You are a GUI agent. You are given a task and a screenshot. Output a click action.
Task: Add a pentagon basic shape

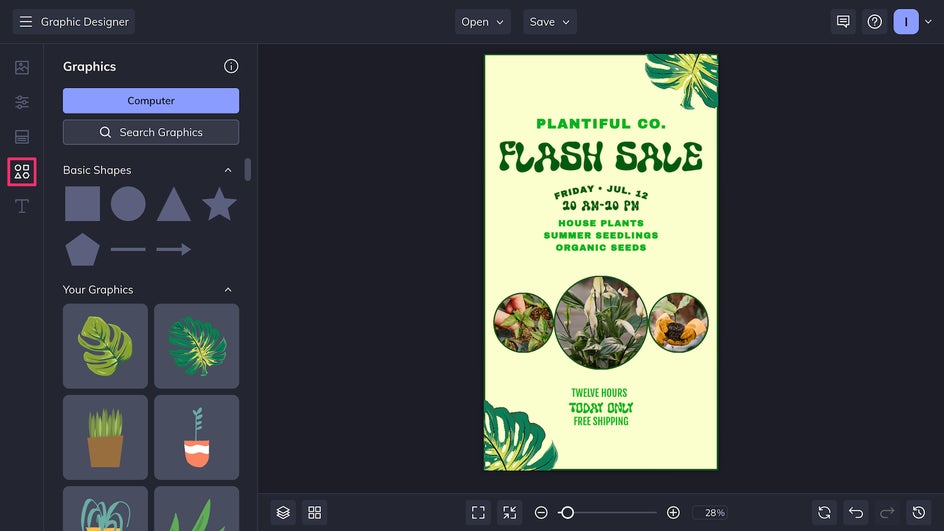(82, 249)
